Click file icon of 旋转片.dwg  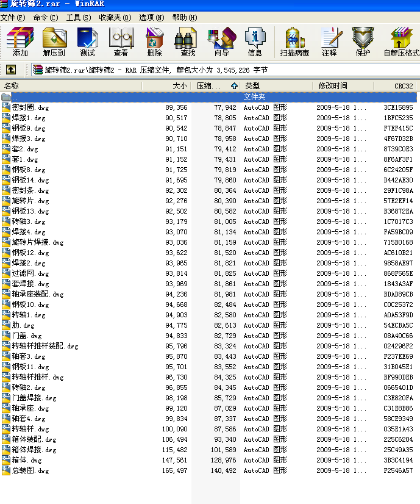pos(5,201)
